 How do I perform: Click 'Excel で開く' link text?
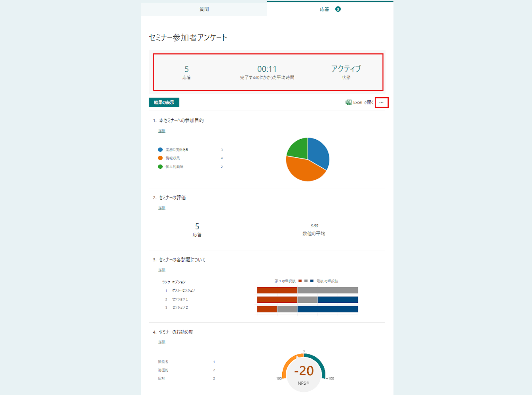click(x=363, y=103)
